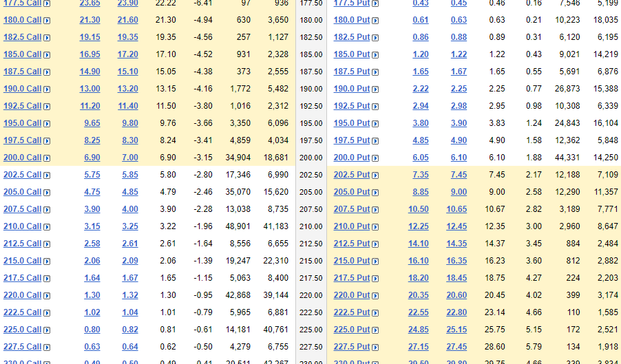621x364 pixels.
Task: Open the 215.0 Put option link
Action: pos(352,261)
